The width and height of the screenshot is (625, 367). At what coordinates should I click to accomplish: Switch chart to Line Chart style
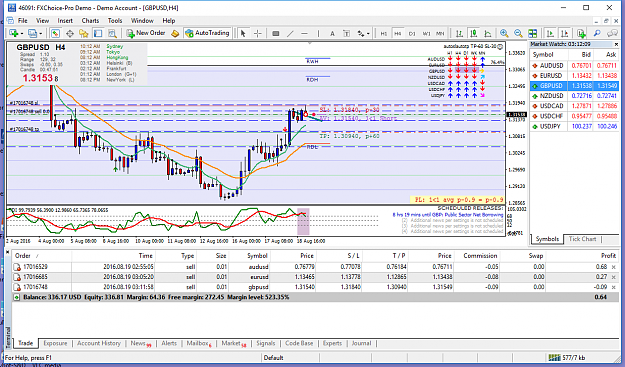click(x=487, y=33)
